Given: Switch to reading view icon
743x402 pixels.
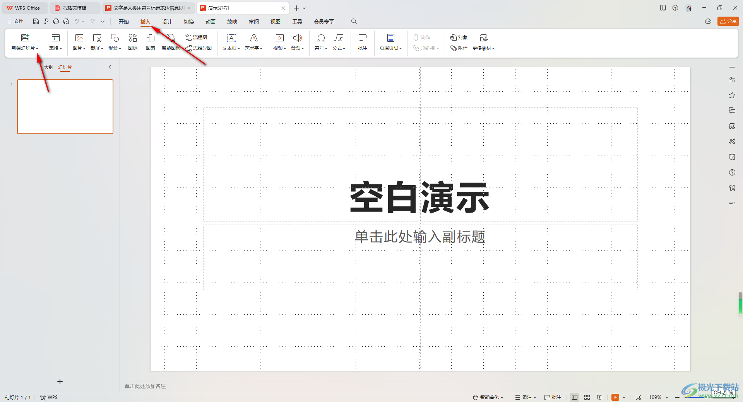Looking at the screenshot, I should pyautogui.click(x=599, y=397).
